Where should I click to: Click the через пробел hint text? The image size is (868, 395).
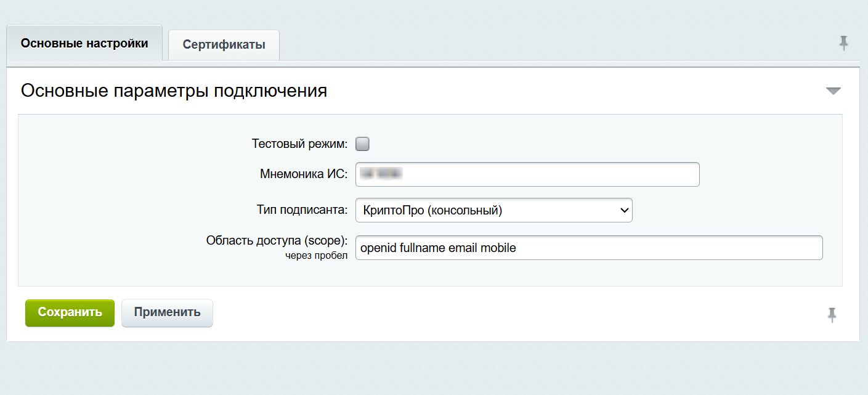pyautogui.click(x=316, y=256)
